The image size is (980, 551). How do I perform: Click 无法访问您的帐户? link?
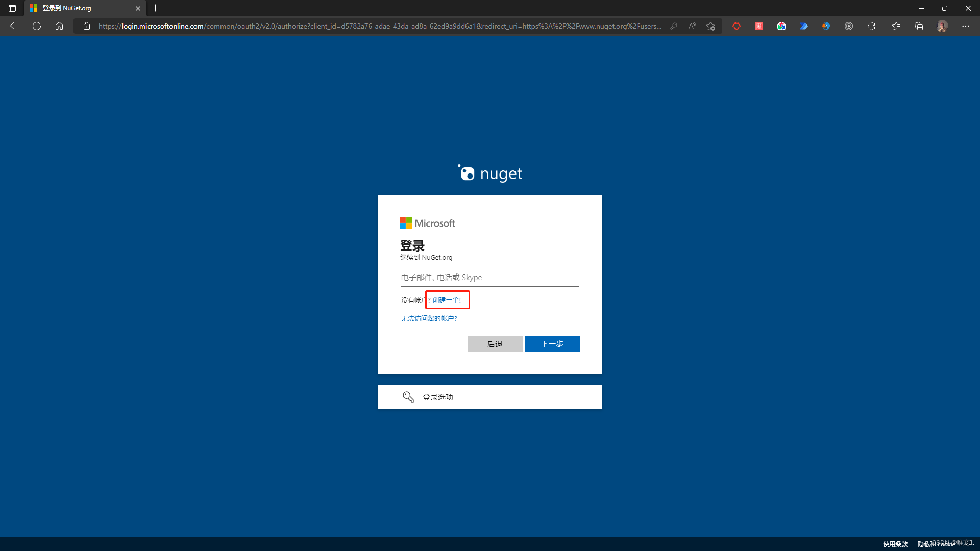[x=429, y=318]
